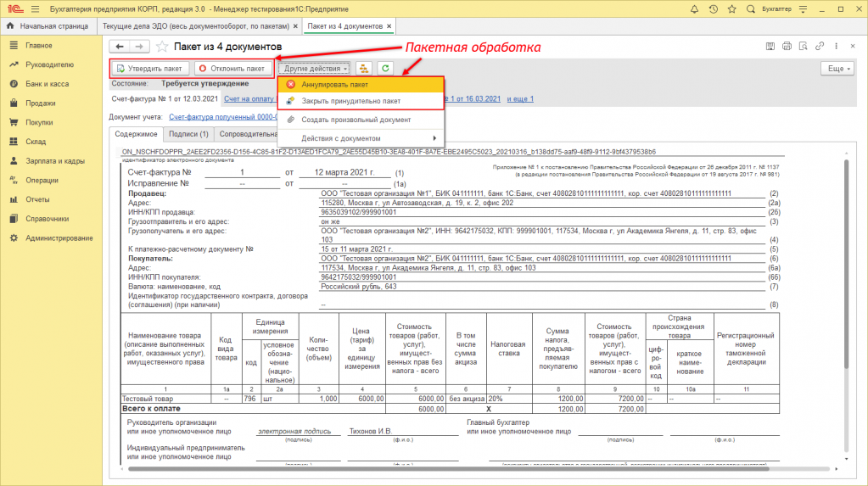
Task: Open the Склад section
Action: tap(36, 142)
